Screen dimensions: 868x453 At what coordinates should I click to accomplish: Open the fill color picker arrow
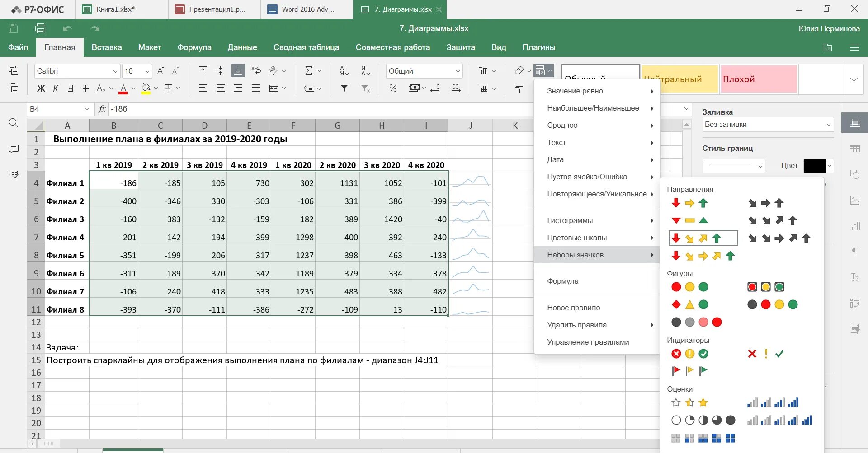(156, 89)
